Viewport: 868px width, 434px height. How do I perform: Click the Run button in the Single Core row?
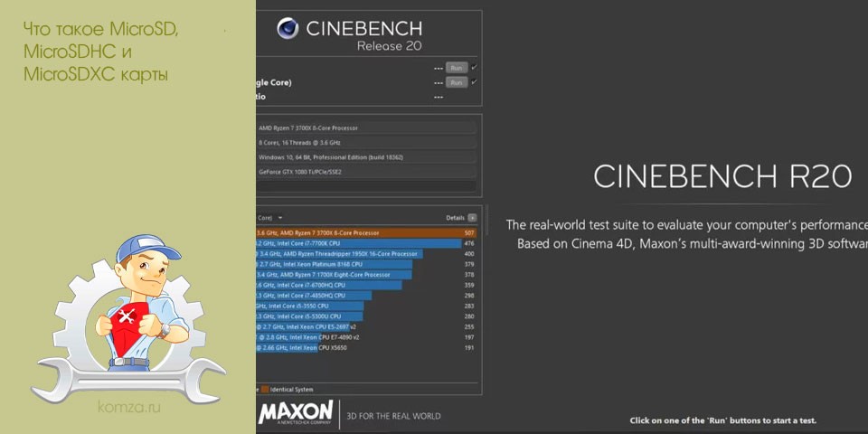pyautogui.click(x=456, y=82)
